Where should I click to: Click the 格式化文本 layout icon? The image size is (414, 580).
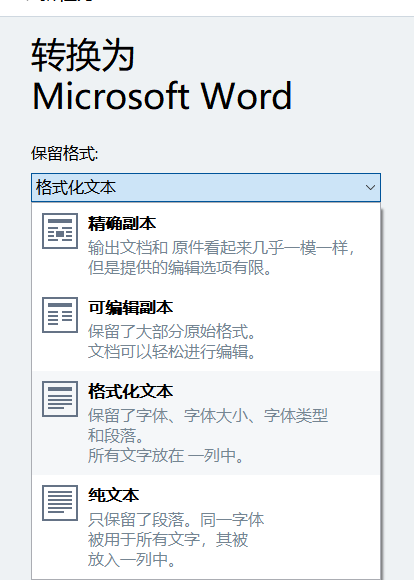point(60,399)
